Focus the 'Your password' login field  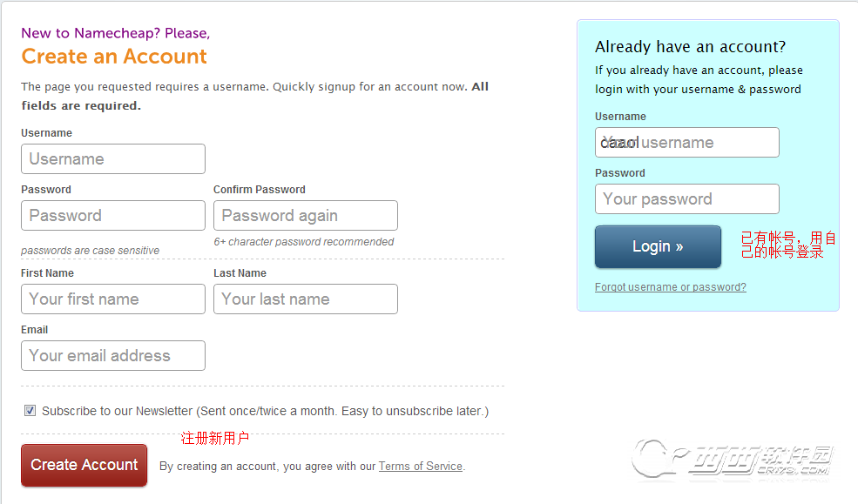pyautogui.click(x=686, y=199)
